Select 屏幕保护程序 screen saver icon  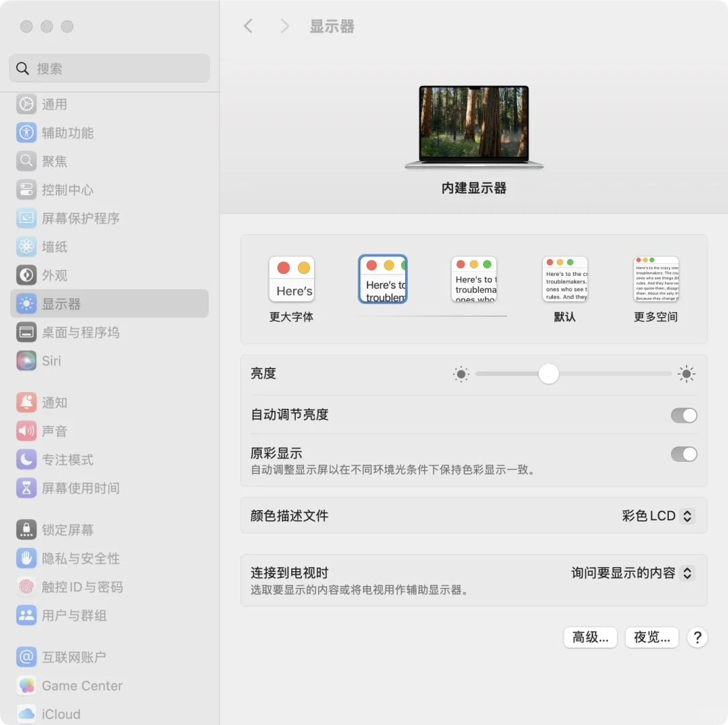pyautogui.click(x=26, y=218)
